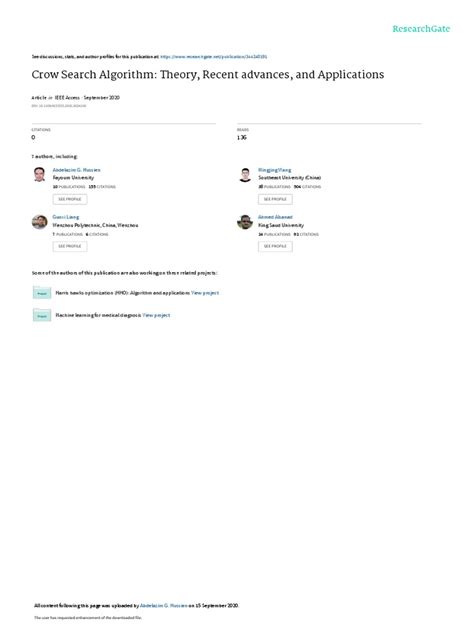Image resolution: width=474 pixels, height=632 pixels.
Task: Click the ResearchGate logo
Action: (x=421, y=29)
